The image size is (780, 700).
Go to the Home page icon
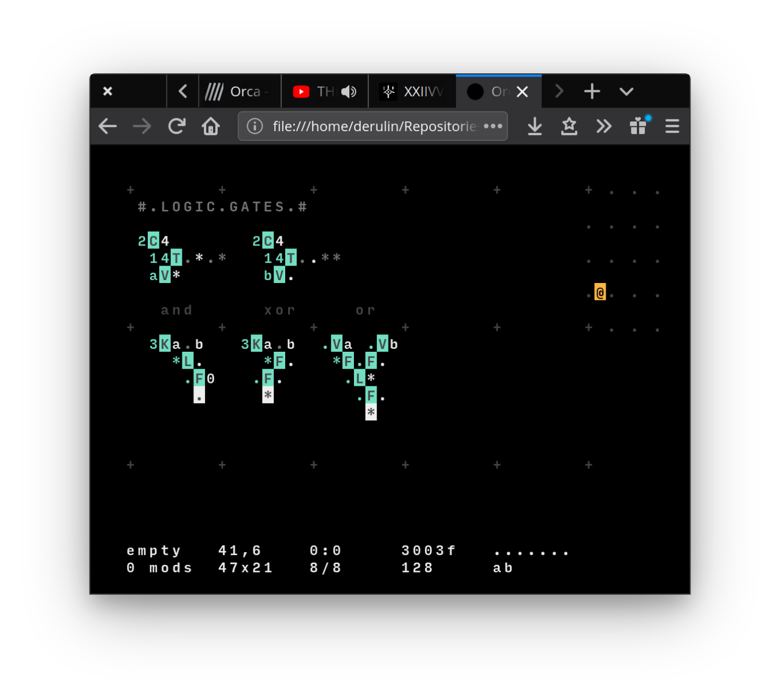211,126
